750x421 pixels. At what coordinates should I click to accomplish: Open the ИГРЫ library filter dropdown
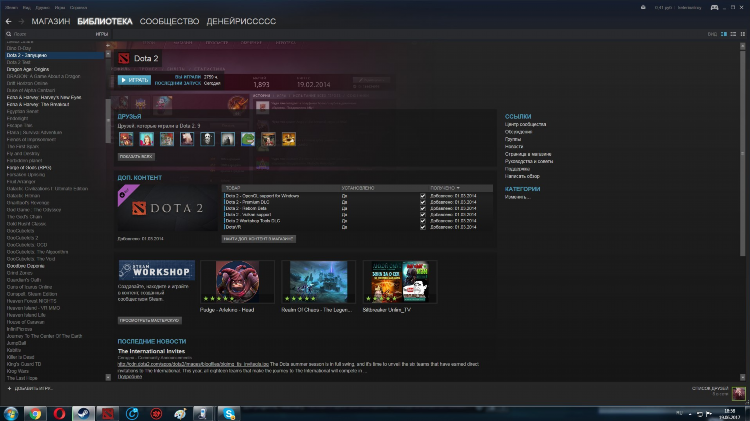pos(101,34)
